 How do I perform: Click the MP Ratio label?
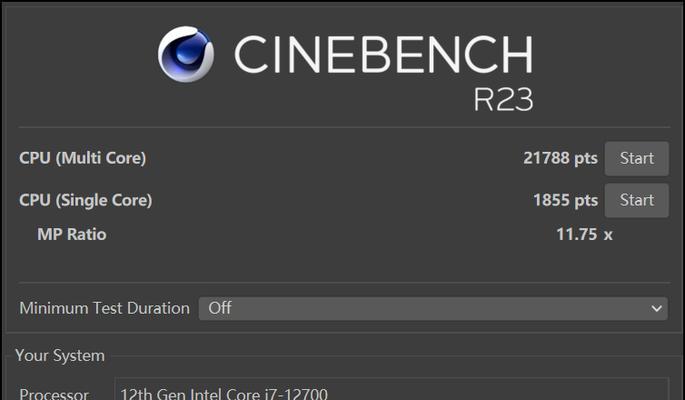tap(72, 234)
